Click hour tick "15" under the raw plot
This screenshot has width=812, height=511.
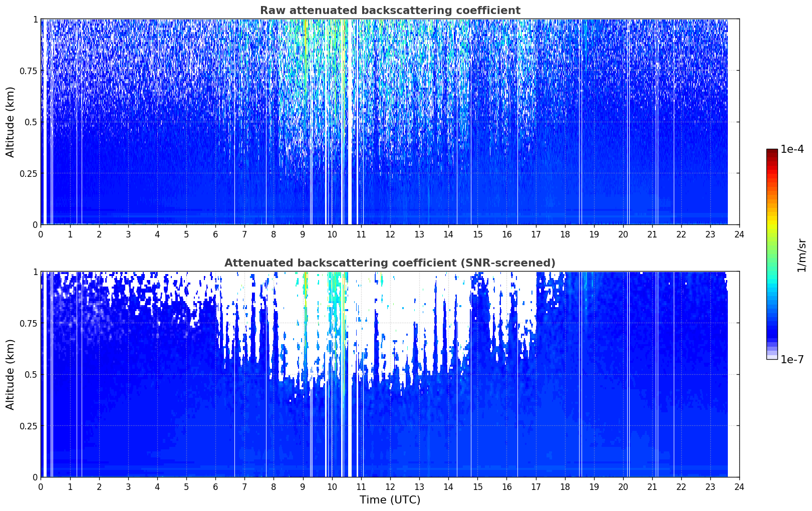pos(477,234)
